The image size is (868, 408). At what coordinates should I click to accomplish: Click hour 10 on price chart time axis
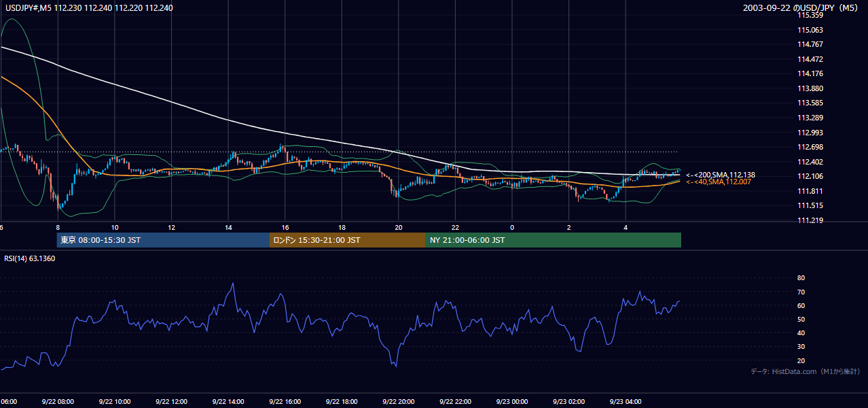[x=115, y=227]
